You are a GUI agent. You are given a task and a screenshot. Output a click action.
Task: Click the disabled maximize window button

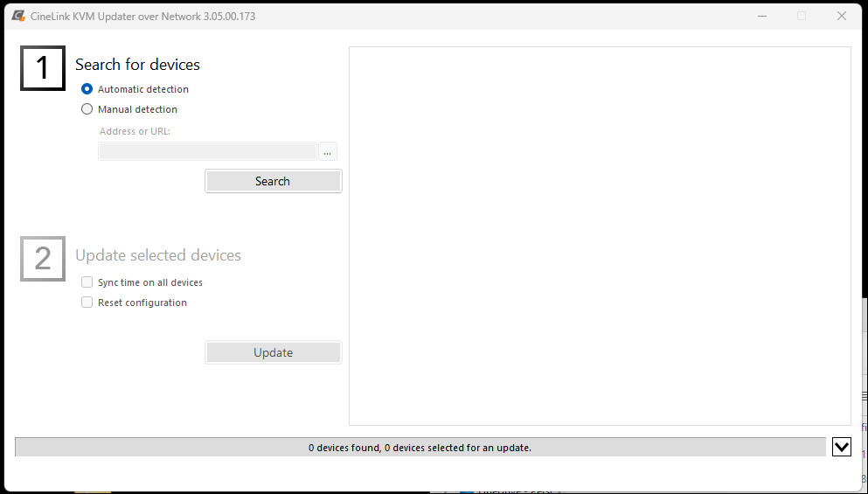coord(801,16)
